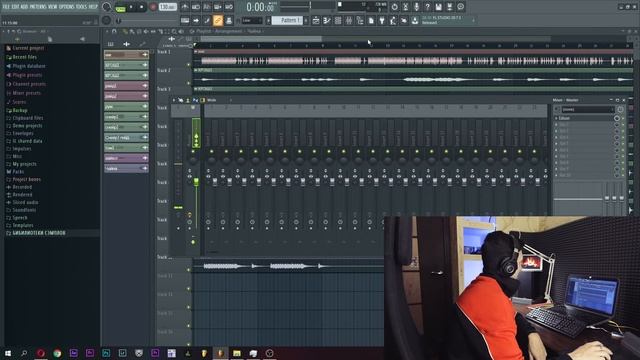Screen dimensions: 640x360
Task: Expand Packs folder in browser
Action: [15, 172]
